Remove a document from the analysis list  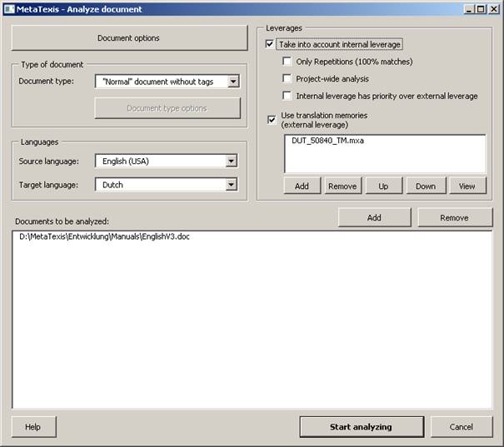[x=455, y=218]
